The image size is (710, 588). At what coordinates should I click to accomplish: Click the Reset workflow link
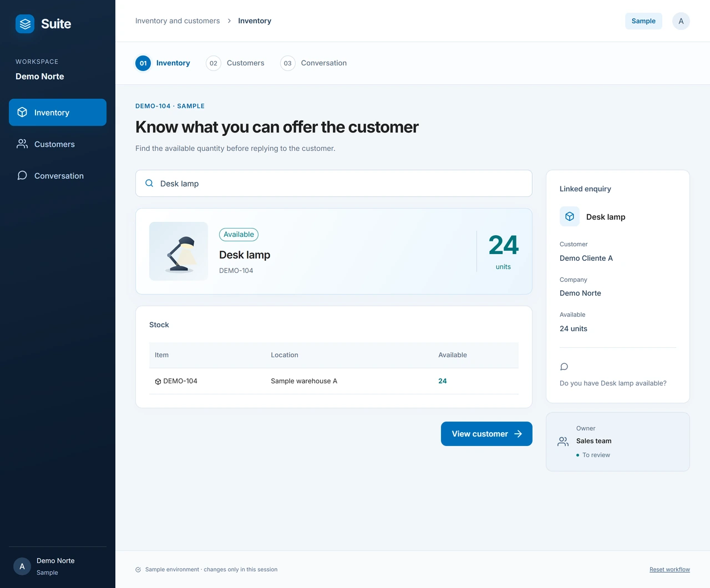tap(670, 570)
